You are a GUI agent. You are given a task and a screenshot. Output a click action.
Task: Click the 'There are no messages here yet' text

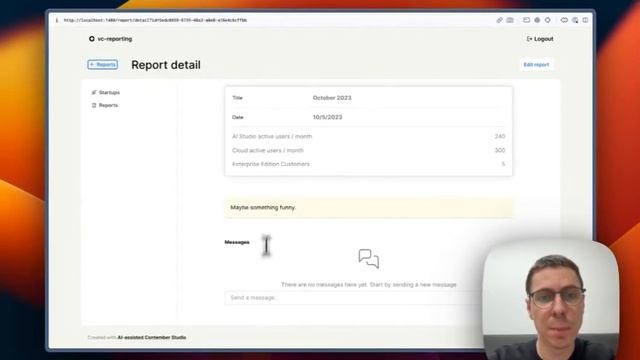click(x=369, y=284)
